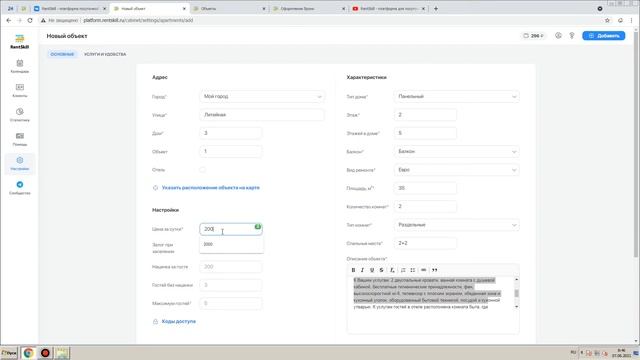Image resolution: width=640 pixels, height=360 pixels.
Task: Switch to the YouTube RentSkill browser tab
Action: click(389, 9)
